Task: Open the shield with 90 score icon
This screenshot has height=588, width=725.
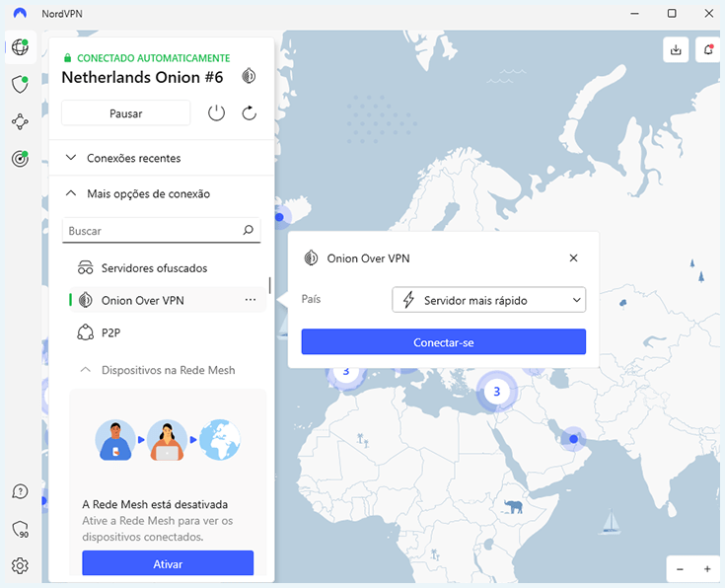Action: coord(20,529)
